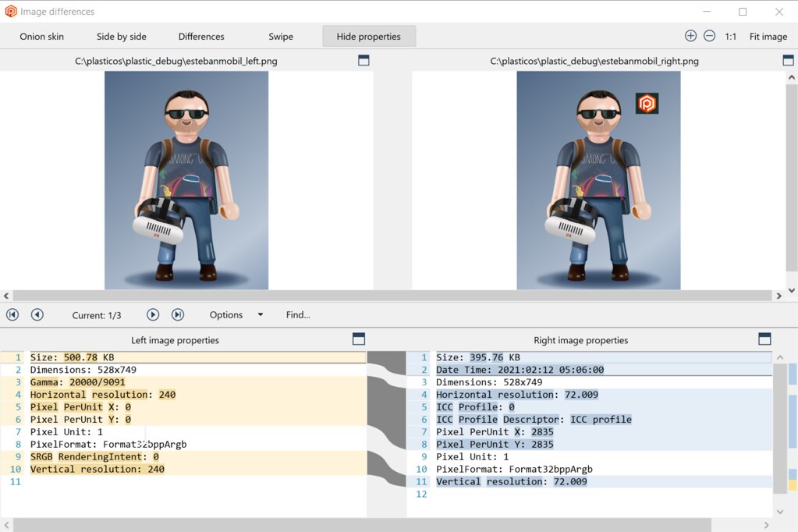Screen dimensions: 798x532
Task: Click the WinMerge logo in the title bar
Action: point(9,10)
